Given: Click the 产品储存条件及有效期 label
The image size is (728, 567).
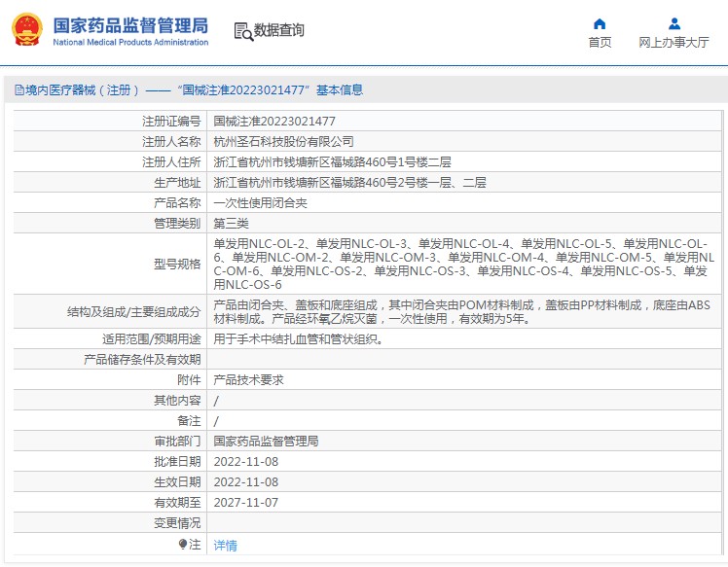Looking at the screenshot, I should click(142, 360).
